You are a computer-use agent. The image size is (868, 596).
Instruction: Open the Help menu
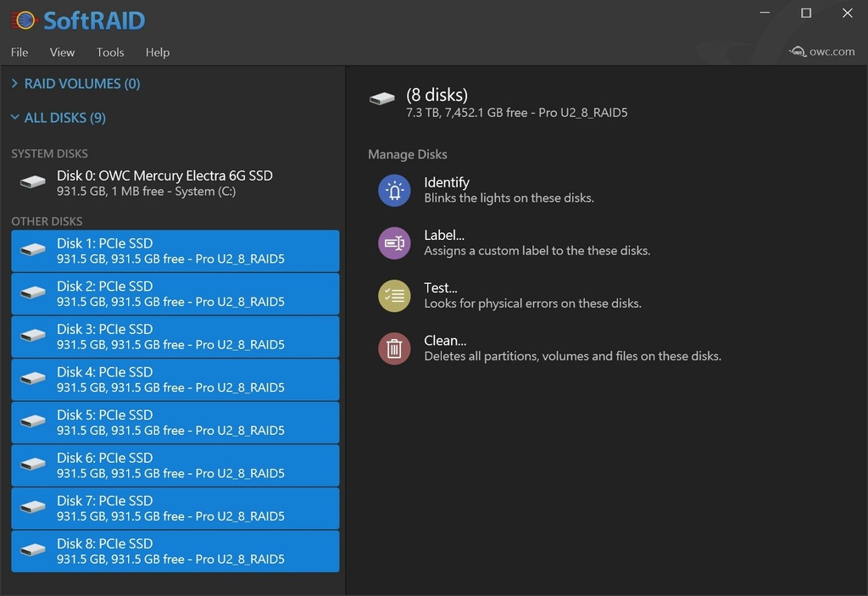click(157, 52)
